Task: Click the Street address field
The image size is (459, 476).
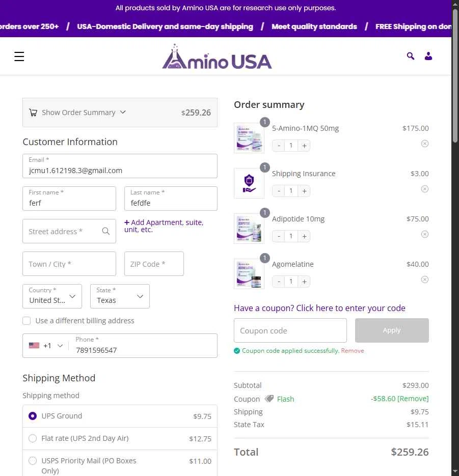Action: tap(69, 231)
